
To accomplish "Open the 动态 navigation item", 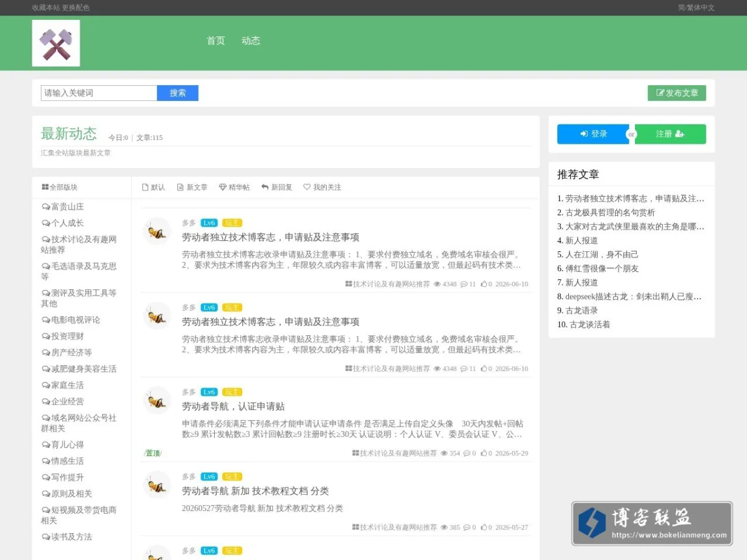I will pyautogui.click(x=251, y=40).
